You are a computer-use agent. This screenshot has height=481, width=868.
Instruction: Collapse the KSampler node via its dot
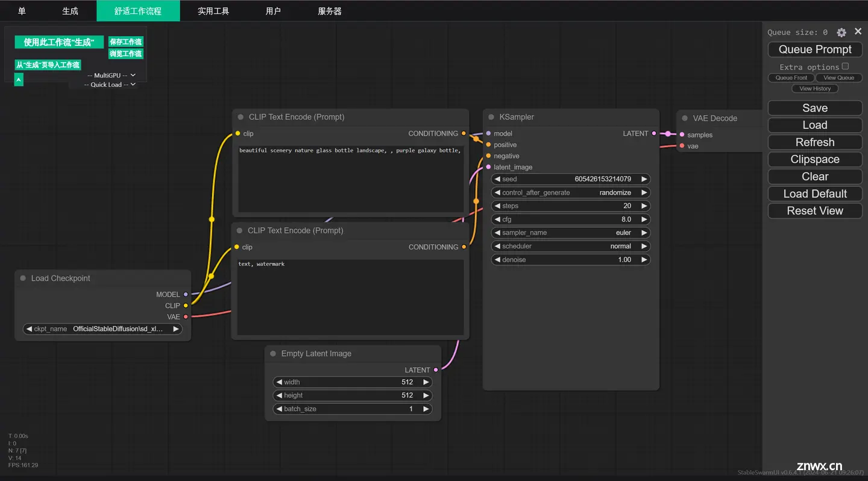pyautogui.click(x=491, y=117)
